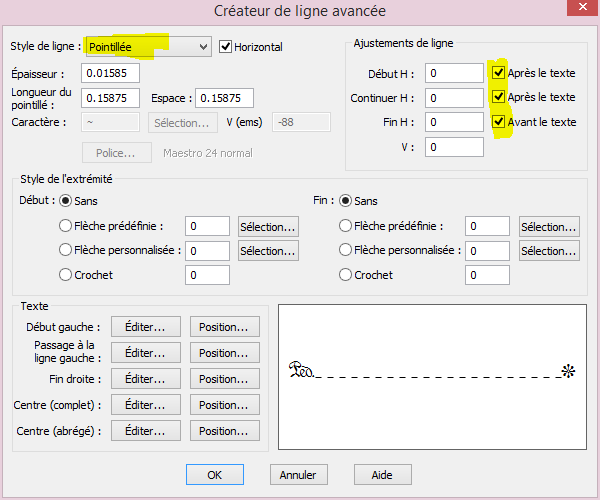The width and height of the screenshot is (600, 500).
Task: Toggle the Horizontal checkbox
Action: point(226,46)
